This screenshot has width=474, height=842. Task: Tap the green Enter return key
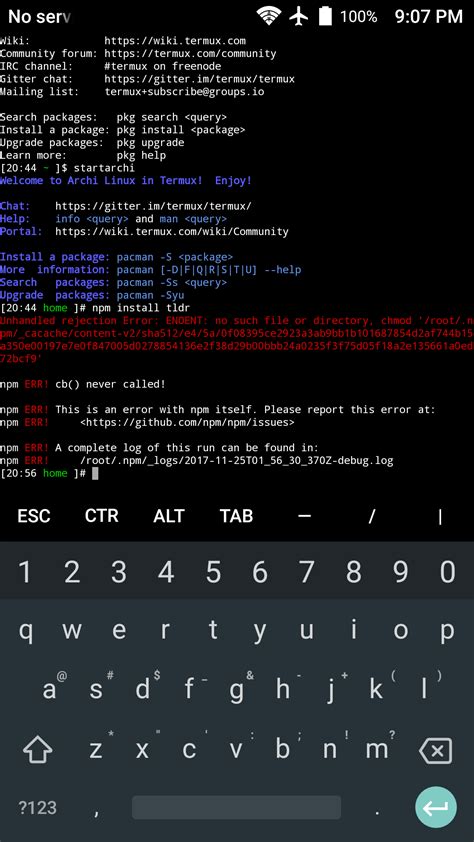436,807
